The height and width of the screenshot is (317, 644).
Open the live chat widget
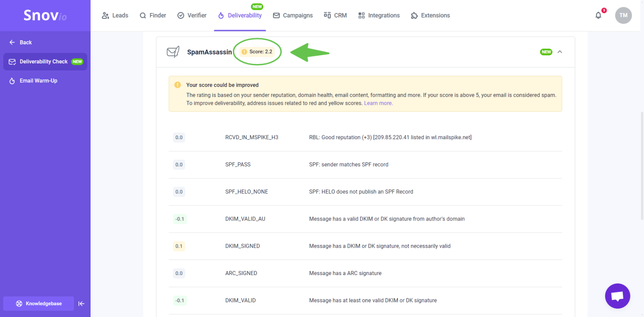(x=618, y=296)
